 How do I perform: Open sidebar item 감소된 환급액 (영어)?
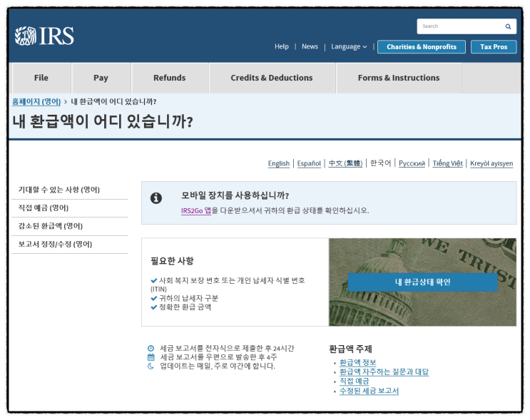pos(70,226)
